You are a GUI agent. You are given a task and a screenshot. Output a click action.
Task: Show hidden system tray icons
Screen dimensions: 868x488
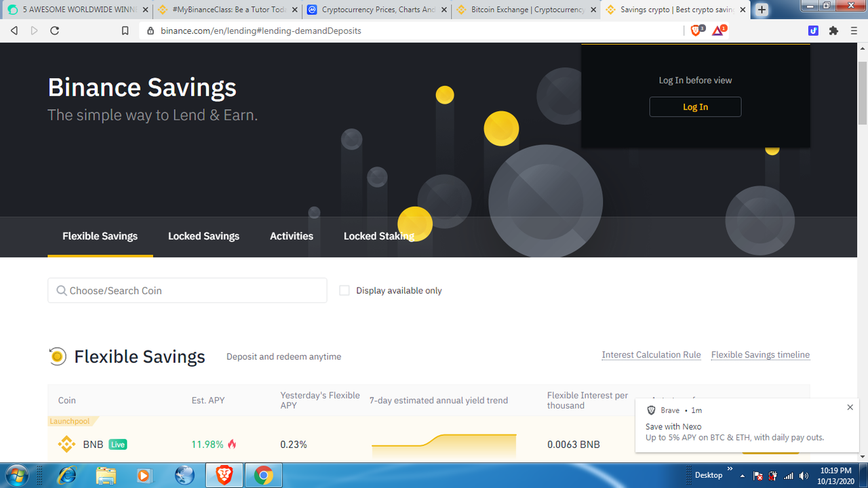pos(743,476)
